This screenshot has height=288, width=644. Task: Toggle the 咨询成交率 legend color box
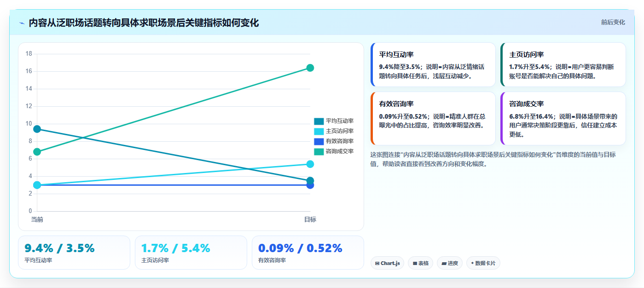(319, 151)
